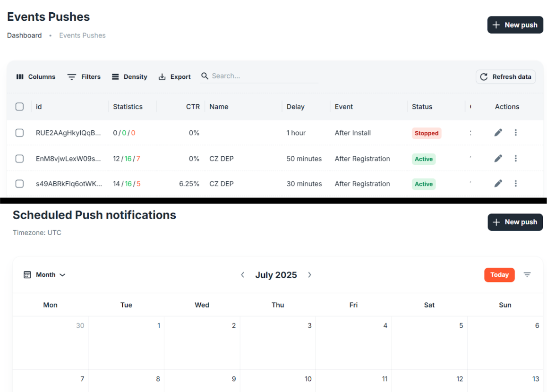This screenshot has width=547, height=392.
Task: Click the Stopped status badge
Action: point(426,133)
